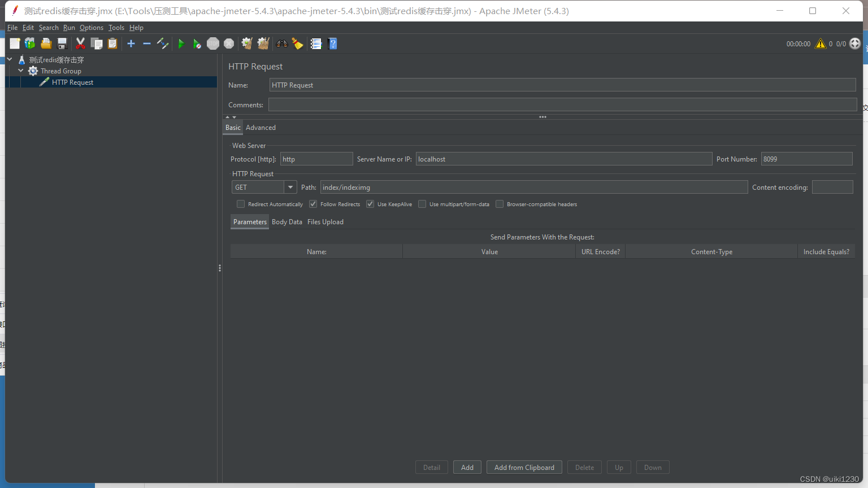Open the Tools menu

pyautogui.click(x=116, y=28)
